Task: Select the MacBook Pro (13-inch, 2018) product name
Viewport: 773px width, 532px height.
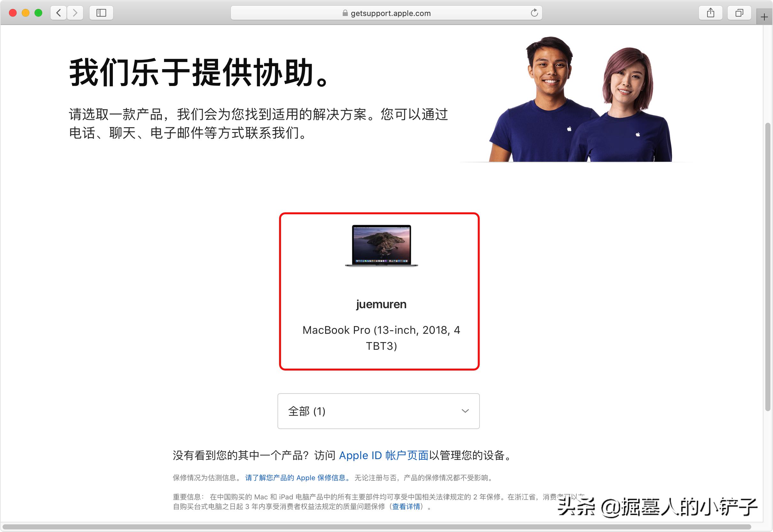Action: pyautogui.click(x=381, y=338)
